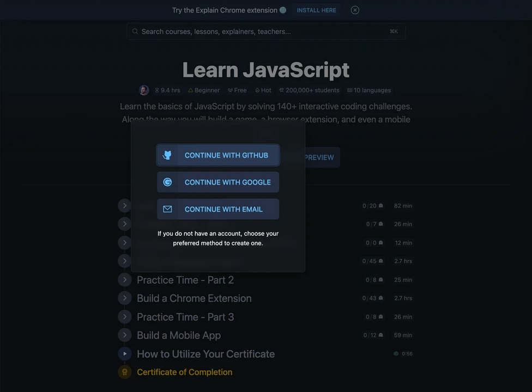Click Build a Mobile App title

pyautogui.click(x=179, y=335)
